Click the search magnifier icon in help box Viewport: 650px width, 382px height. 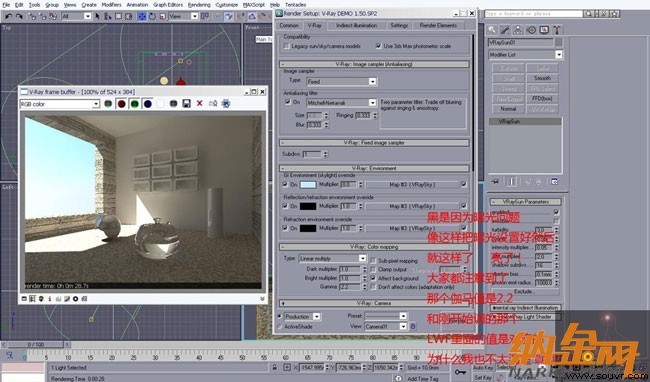tap(588, 14)
